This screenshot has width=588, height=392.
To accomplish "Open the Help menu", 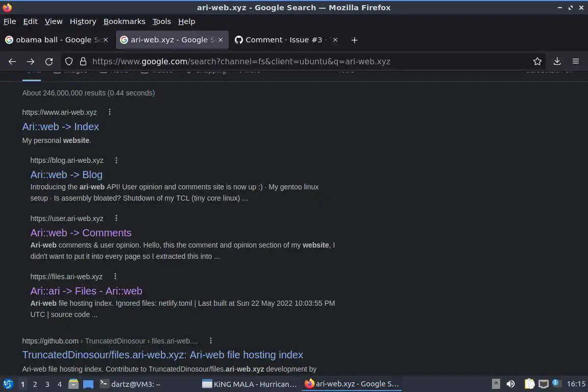I will 186,21.
